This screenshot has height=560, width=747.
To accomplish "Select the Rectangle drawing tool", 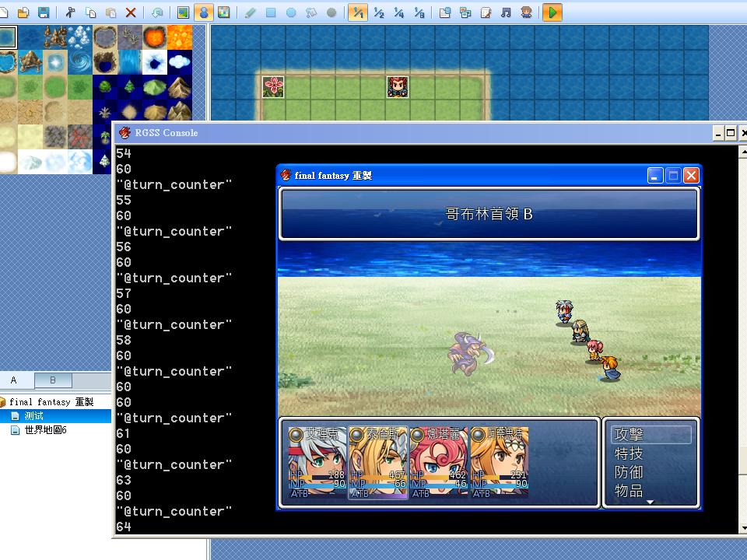I will pos(271,12).
